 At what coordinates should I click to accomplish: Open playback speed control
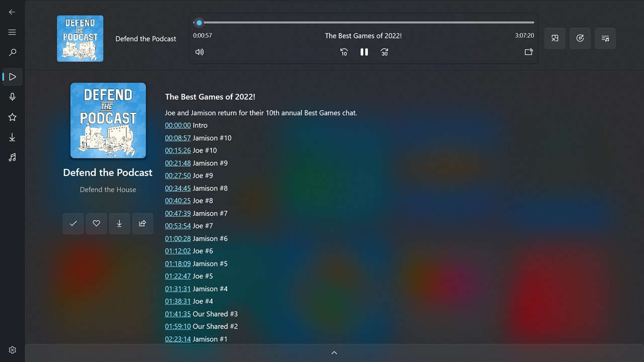click(x=580, y=38)
